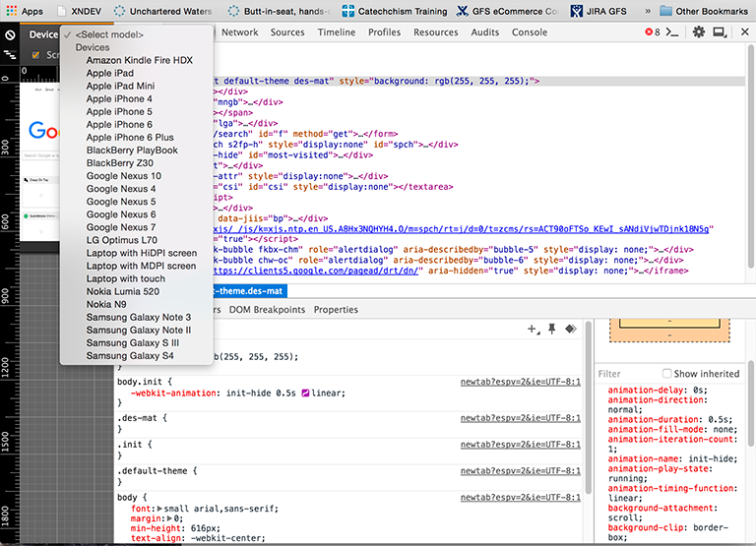This screenshot has width=756, height=546.
Task: Switch to the Profiles tab
Action: point(384,32)
